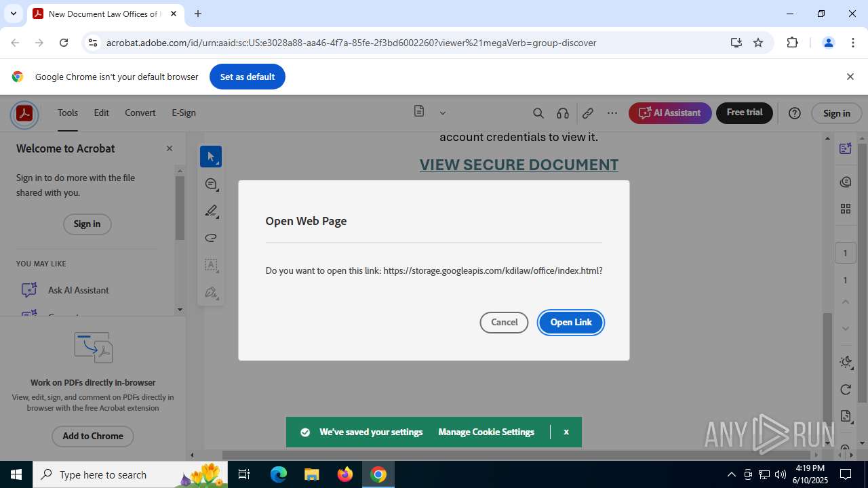Select the highlight pen tool
Viewport: 868px width, 488px height.
click(211, 211)
